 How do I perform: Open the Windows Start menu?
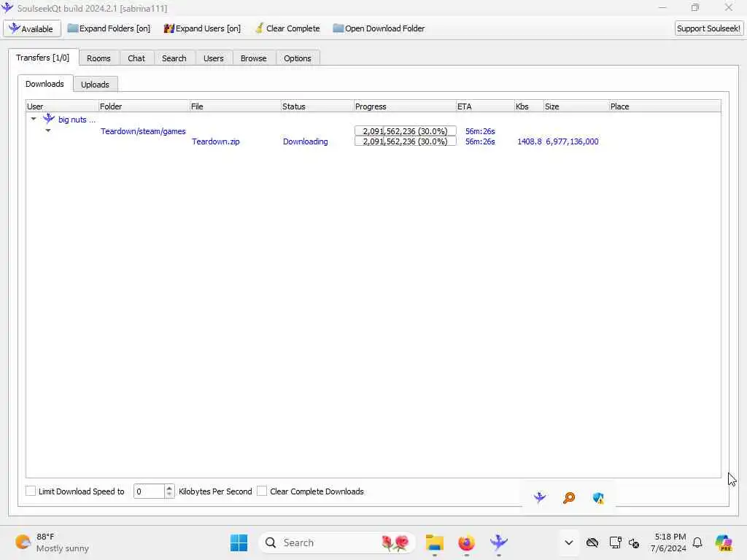pos(239,542)
